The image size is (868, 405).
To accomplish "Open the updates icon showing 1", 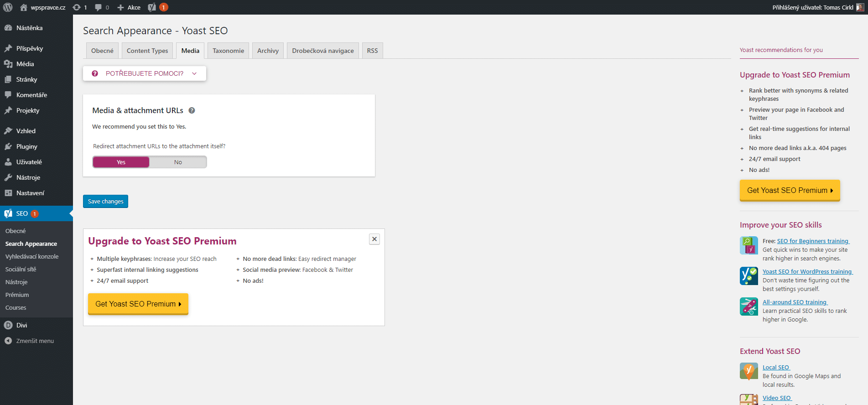I will click(77, 7).
